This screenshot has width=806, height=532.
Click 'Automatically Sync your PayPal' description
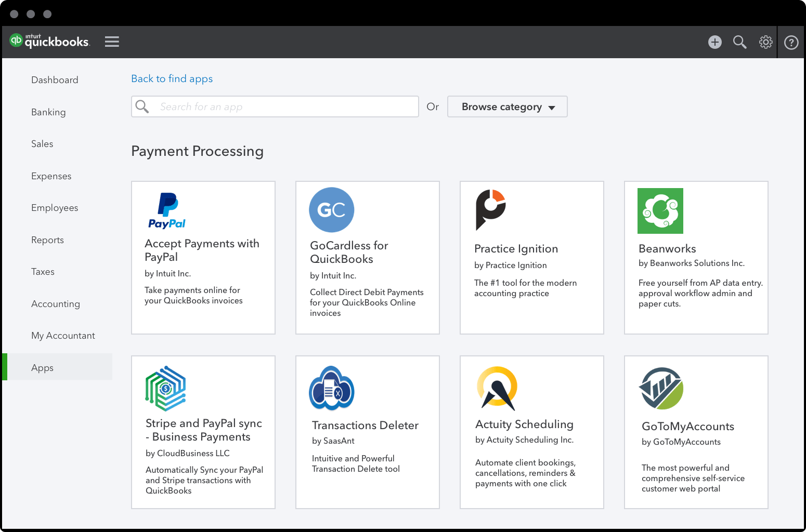(x=204, y=481)
